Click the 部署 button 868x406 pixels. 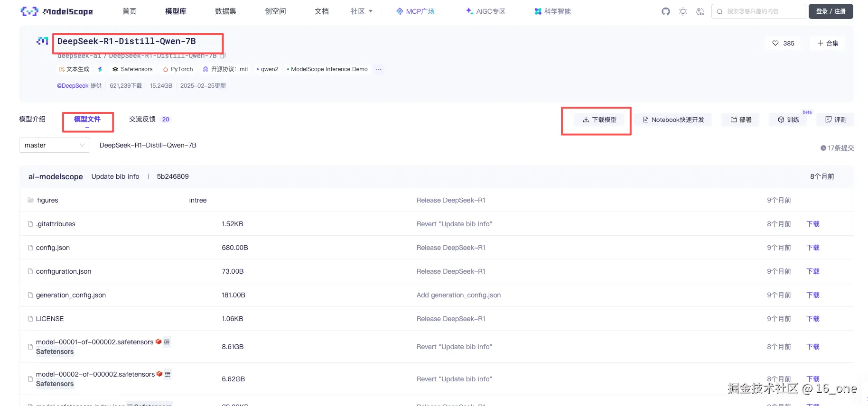tap(740, 120)
